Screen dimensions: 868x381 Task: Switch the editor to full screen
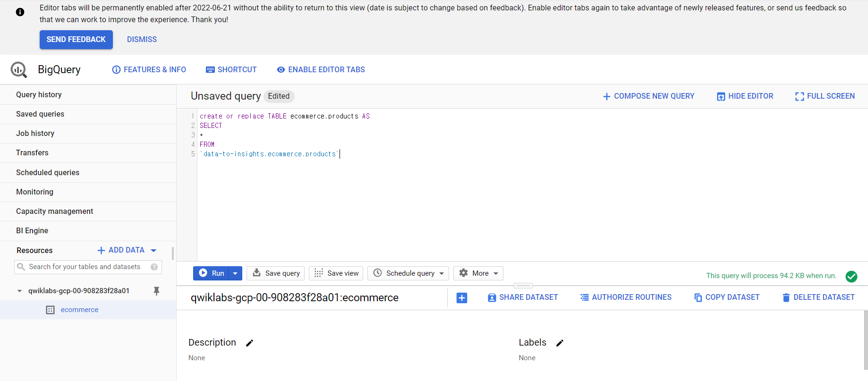click(825, 96)
